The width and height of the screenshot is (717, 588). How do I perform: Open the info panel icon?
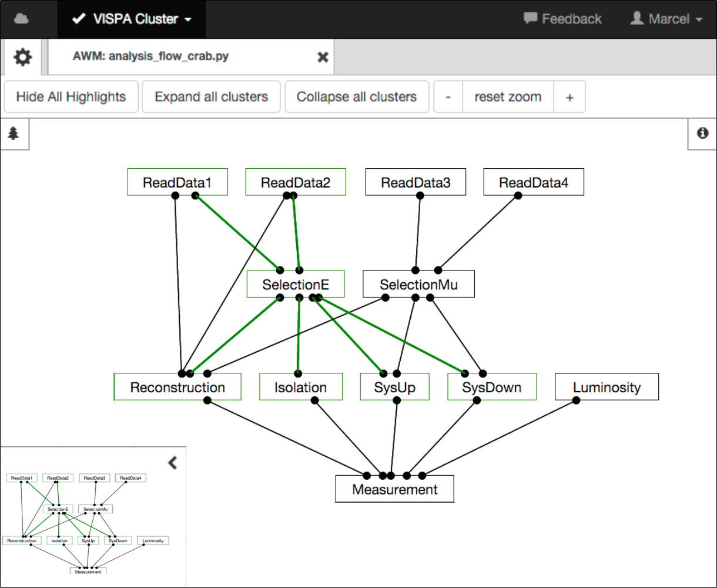702,133
